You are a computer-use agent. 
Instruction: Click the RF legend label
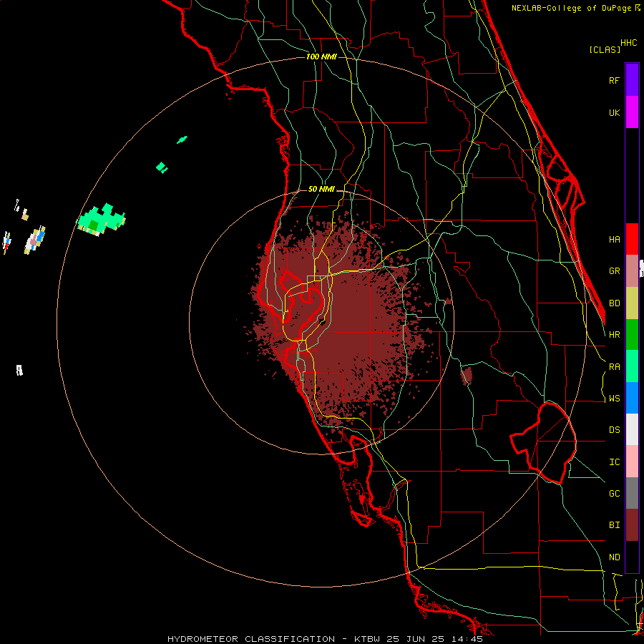click(614, 80)
